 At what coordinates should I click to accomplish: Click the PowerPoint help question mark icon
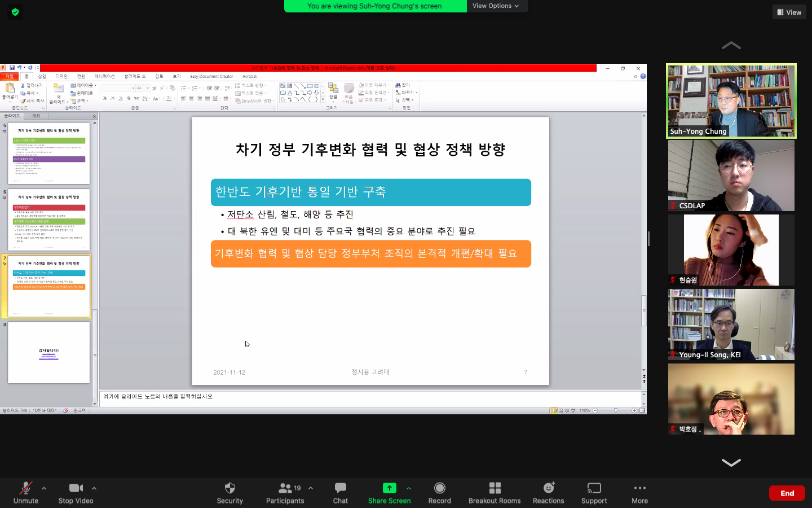pyautogui.click(x=643, y=76)
